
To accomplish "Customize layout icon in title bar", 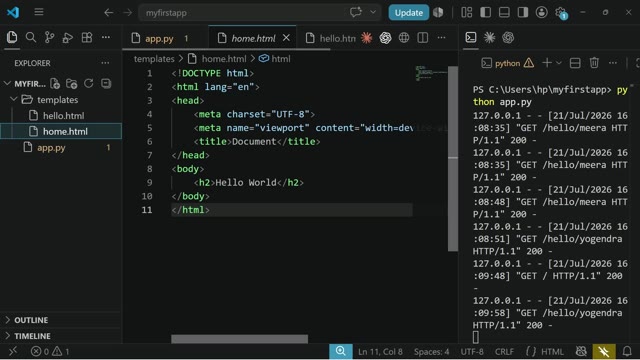I will (x=467, y=12).
